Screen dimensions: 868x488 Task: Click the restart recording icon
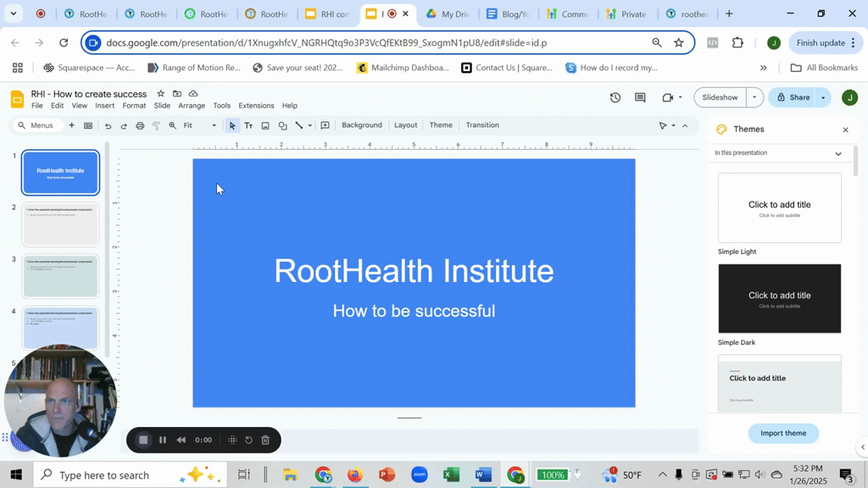click(x=249, y=440)
